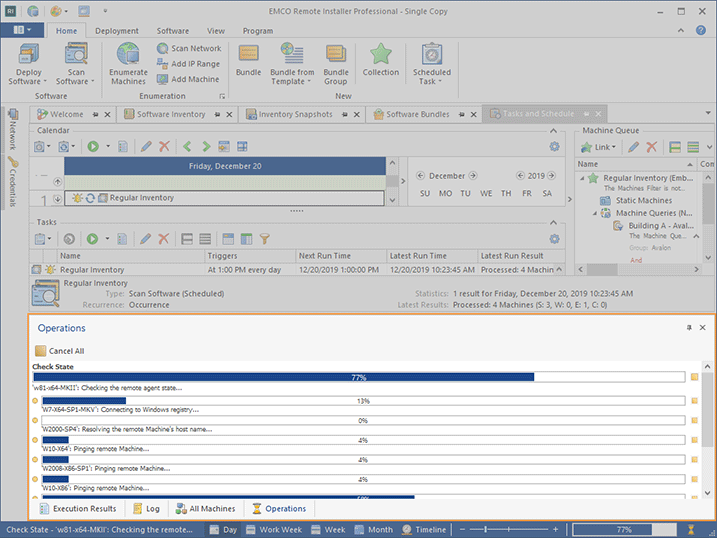Switch to the Execution Results tab
The image size is (717, 538).
coord(84,509)
